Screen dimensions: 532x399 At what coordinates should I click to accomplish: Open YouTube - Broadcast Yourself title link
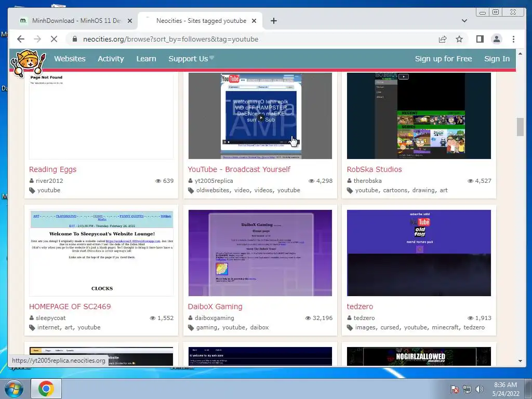click(x=239, y=169)
